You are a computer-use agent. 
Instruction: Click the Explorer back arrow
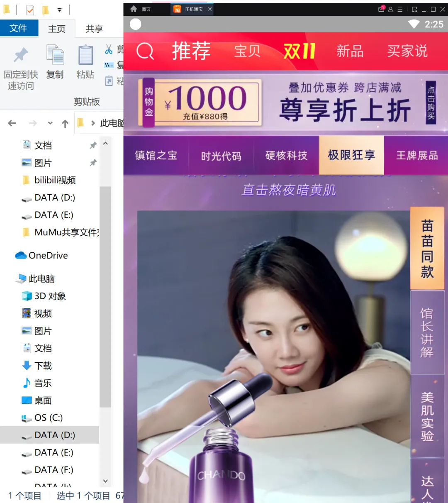pos(12,123)
